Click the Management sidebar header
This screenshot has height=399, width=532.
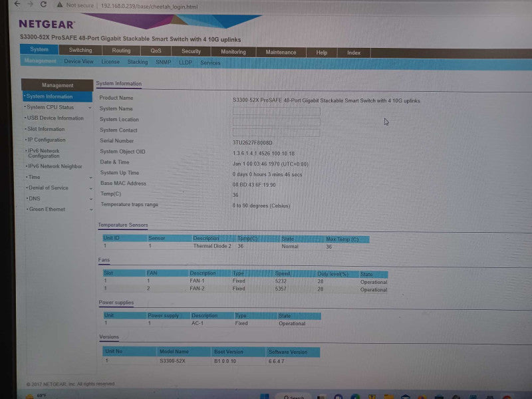point(57,85)
